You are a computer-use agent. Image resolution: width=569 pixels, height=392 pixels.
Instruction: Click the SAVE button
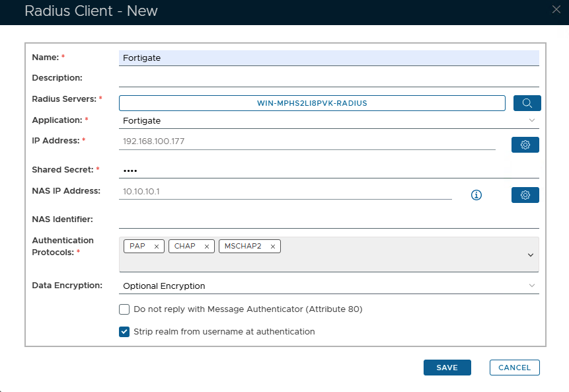[x=447, y=368]
